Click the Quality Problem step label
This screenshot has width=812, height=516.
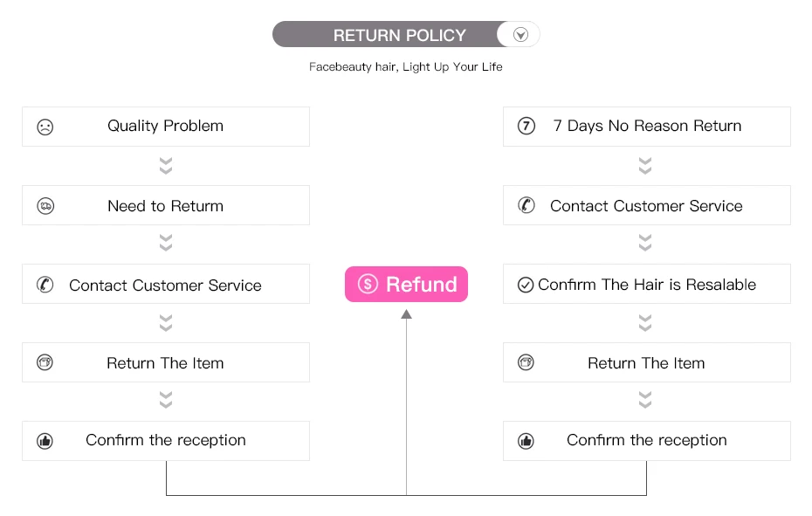click(165, 126)
